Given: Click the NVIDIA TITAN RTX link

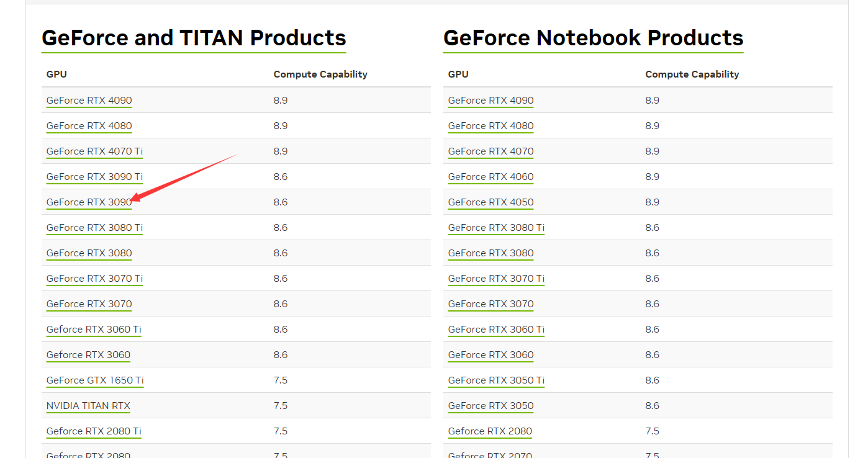Looking at the screenshot, I should click(x=88, y=406).
